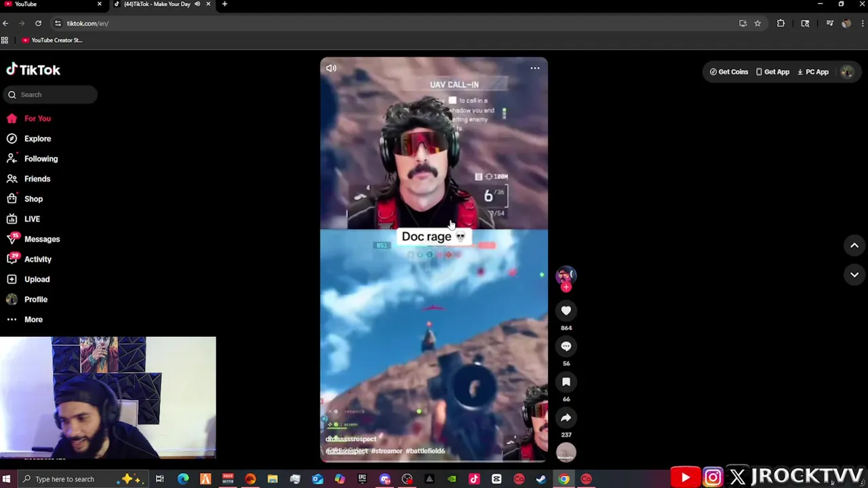Open the Chrome profile avatar

(846, 23)
